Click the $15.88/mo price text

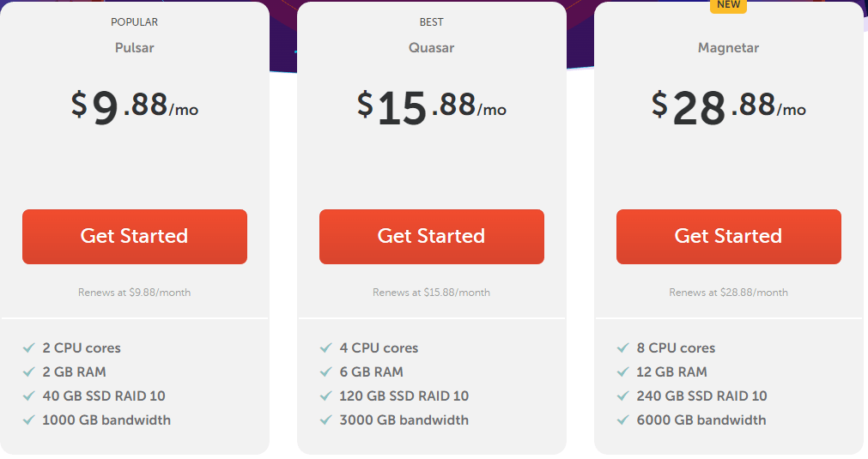(431, 107)
